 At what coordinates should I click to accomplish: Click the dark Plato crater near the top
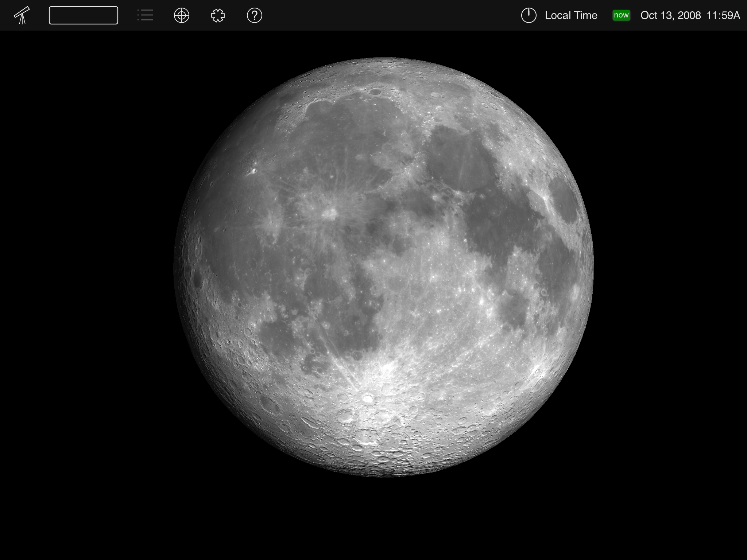375,92
